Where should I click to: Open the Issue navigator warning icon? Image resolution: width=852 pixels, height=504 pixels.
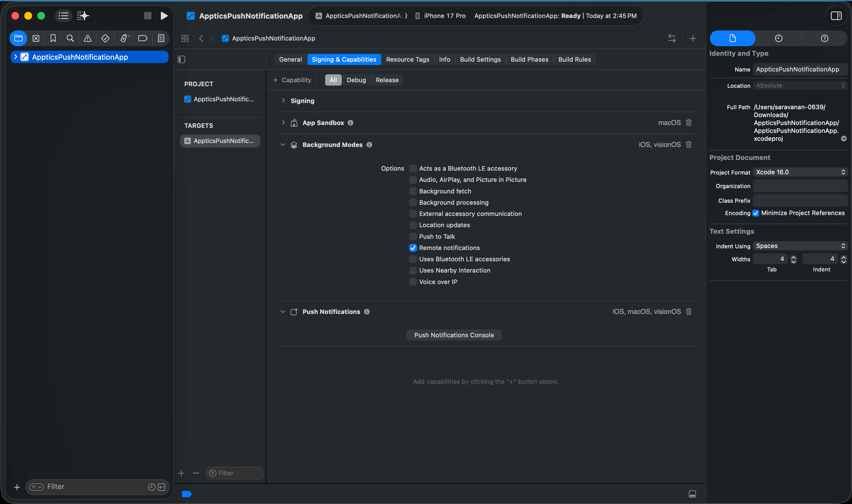point(87,38)
